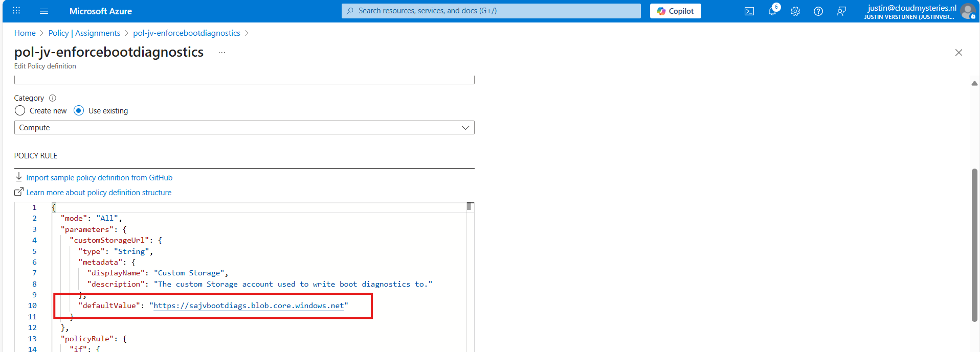Click Import sample policy definition from GitHub

tap(99, 178)
